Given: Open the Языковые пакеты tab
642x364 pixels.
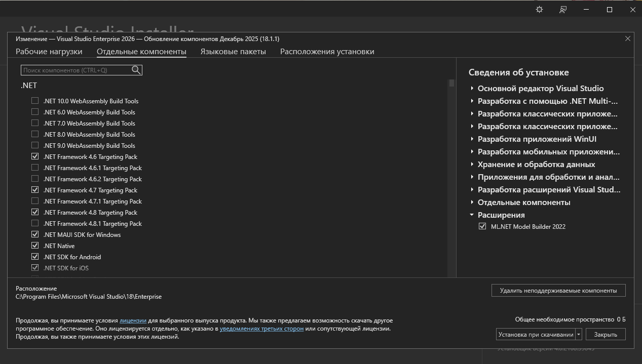Looking at the screenshot, I should click(x=233, y=52).
